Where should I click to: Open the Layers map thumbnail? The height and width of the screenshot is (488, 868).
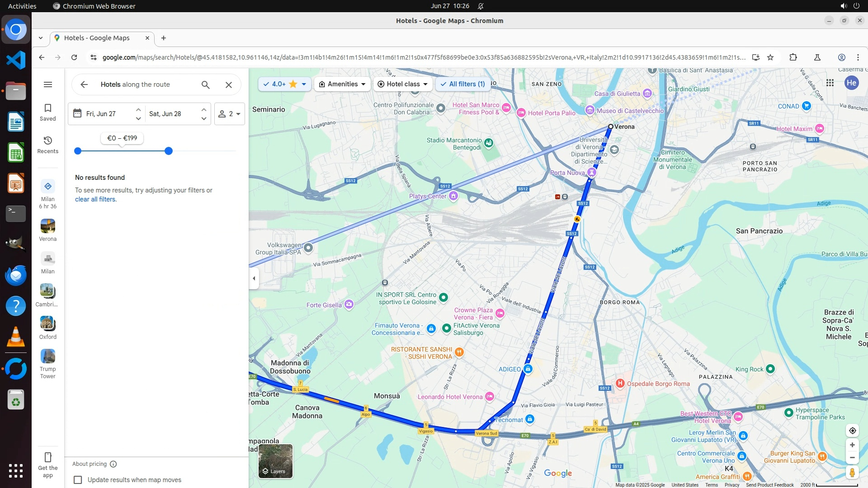pyautogui.click(x=275, y=461)
